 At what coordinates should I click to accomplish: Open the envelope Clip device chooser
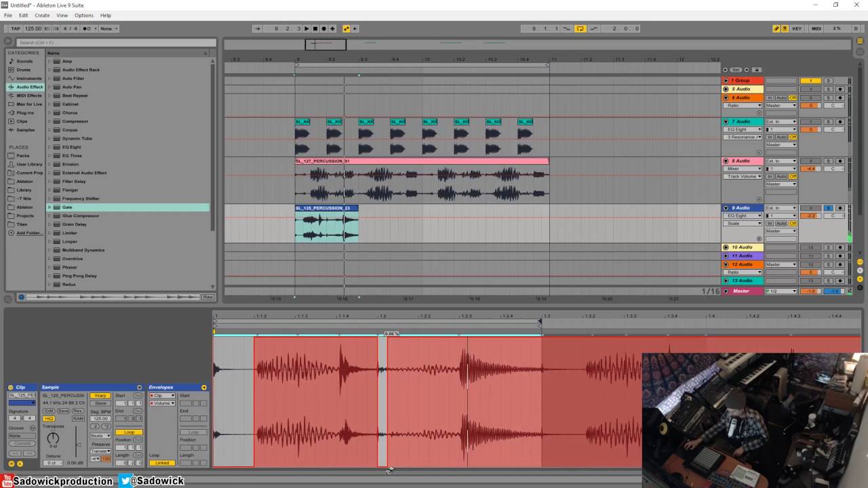[163, 395]
